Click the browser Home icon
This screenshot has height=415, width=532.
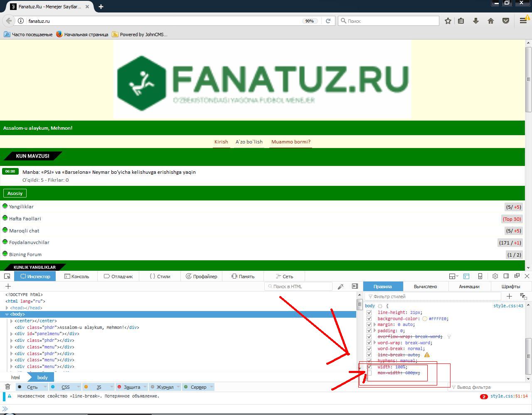tap(491, 21)
